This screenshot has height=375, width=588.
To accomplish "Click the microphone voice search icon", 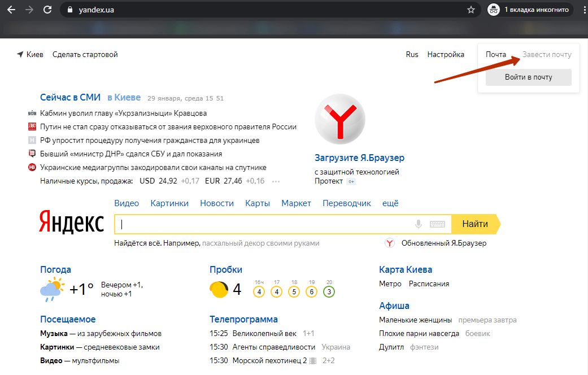I will (x=419, y=224).
